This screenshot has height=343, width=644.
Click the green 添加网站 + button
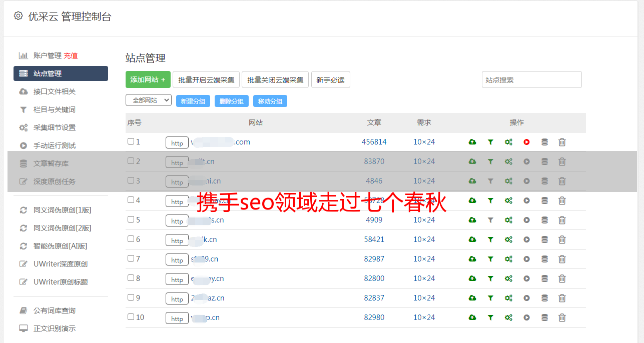coord(148,79)
